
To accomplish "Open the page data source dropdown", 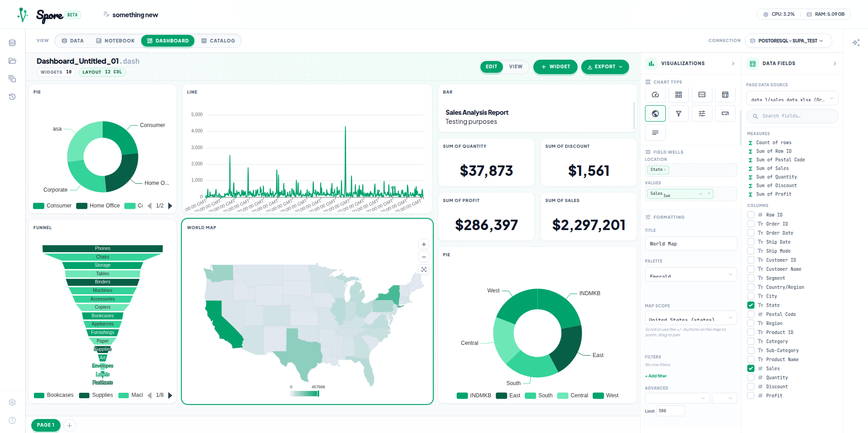I will point(792,99).
